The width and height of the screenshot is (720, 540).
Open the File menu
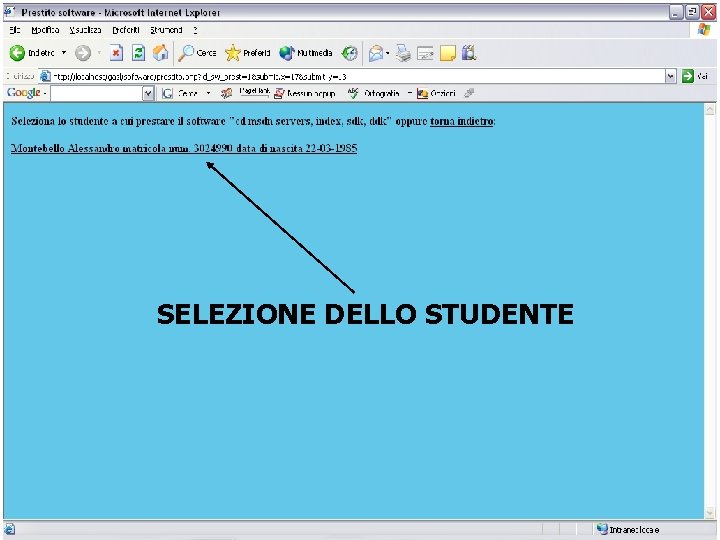click(x=15, y=30)
